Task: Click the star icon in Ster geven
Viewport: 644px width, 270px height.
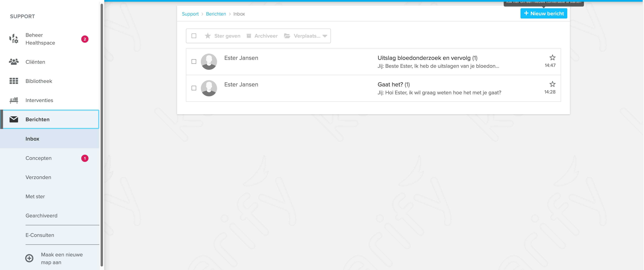Action: click(207, 36)
